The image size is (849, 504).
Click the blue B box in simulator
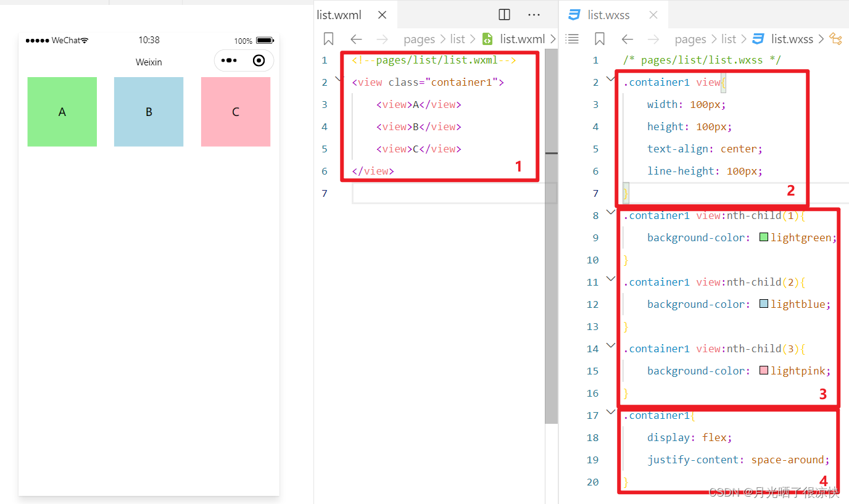[149, 112]
